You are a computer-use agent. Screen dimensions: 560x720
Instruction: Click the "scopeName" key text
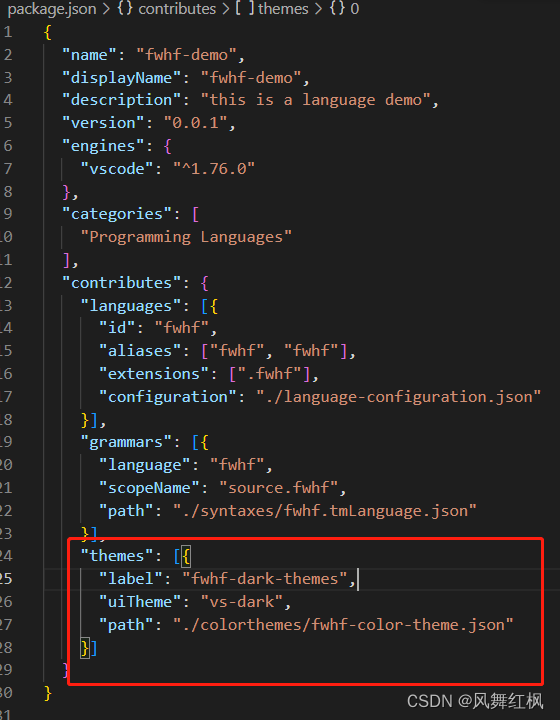pyautogui.click(x=149, y=488)
